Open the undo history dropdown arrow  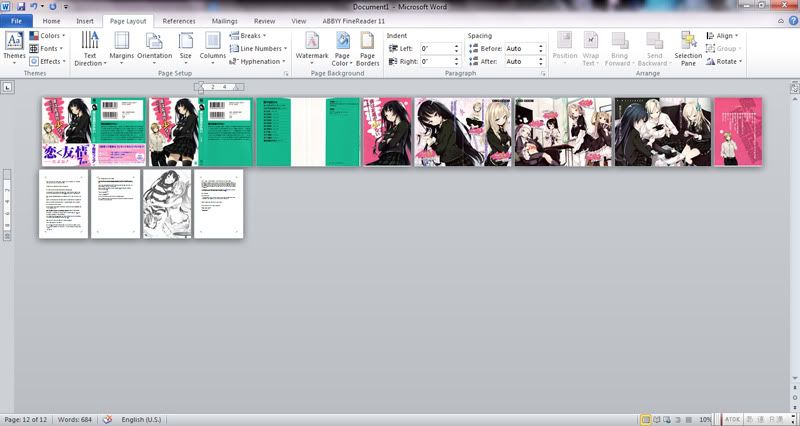coord(42,7)
